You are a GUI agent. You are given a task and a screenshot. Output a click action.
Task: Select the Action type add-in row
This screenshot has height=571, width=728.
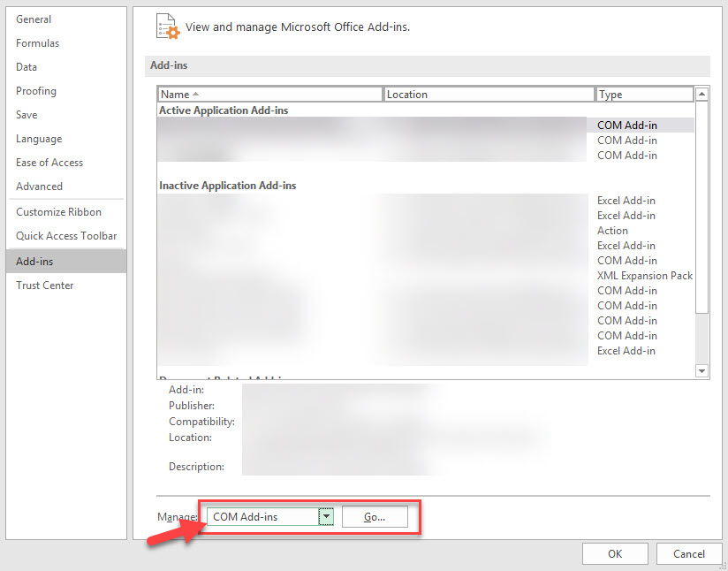click(426, 231)
